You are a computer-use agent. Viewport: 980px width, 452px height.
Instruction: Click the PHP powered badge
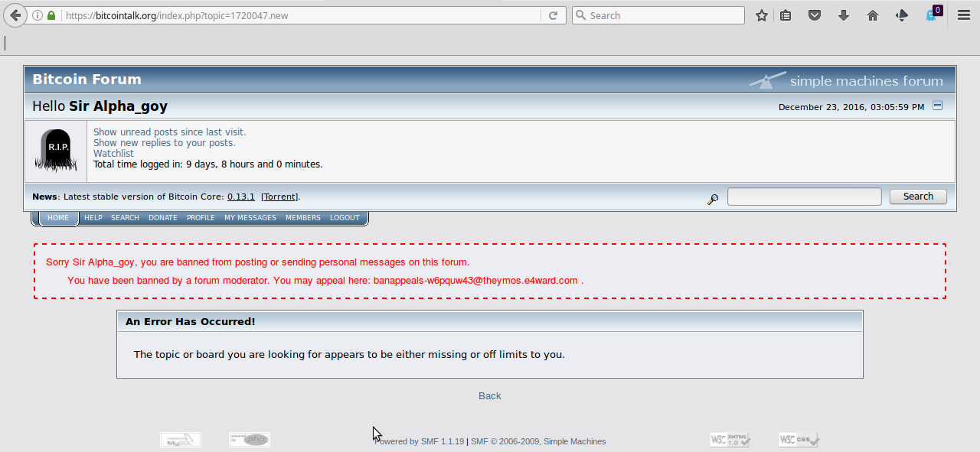(x=250, y=440)
